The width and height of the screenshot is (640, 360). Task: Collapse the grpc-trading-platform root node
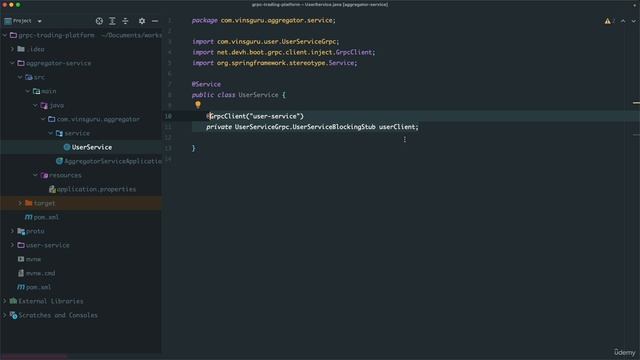5,35
